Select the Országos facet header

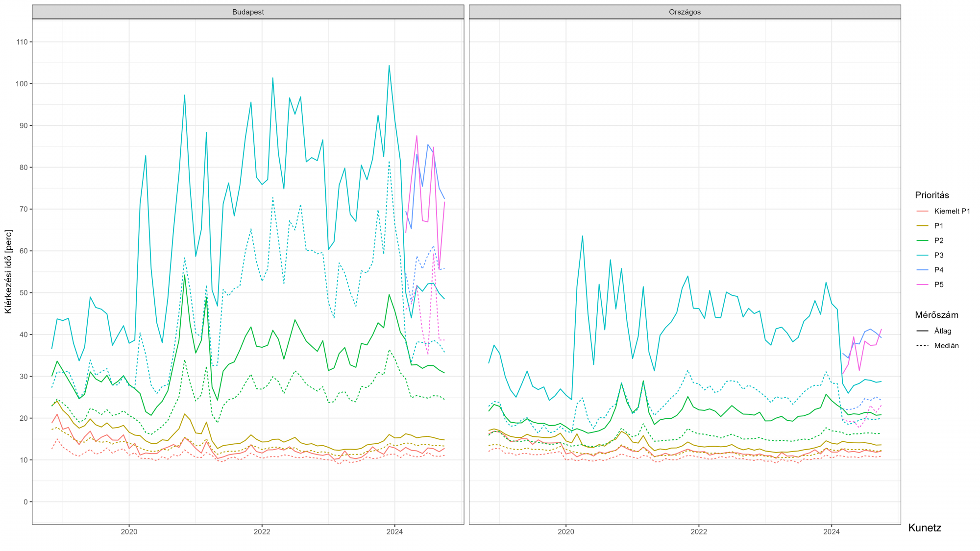click(x=685, y=12)
